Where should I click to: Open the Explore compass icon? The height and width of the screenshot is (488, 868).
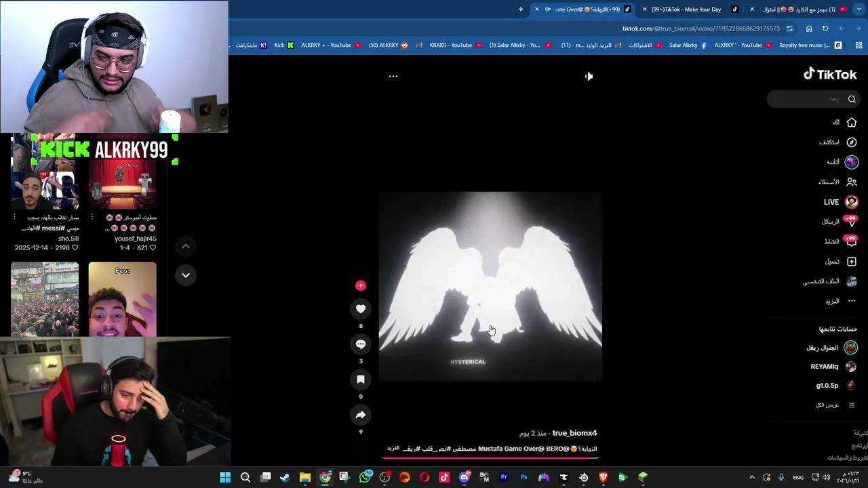852,142
